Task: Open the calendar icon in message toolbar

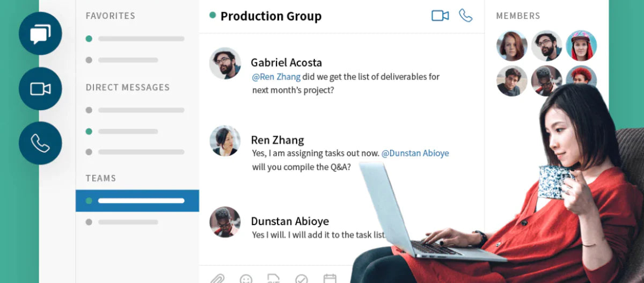Action: click(330, 279)
